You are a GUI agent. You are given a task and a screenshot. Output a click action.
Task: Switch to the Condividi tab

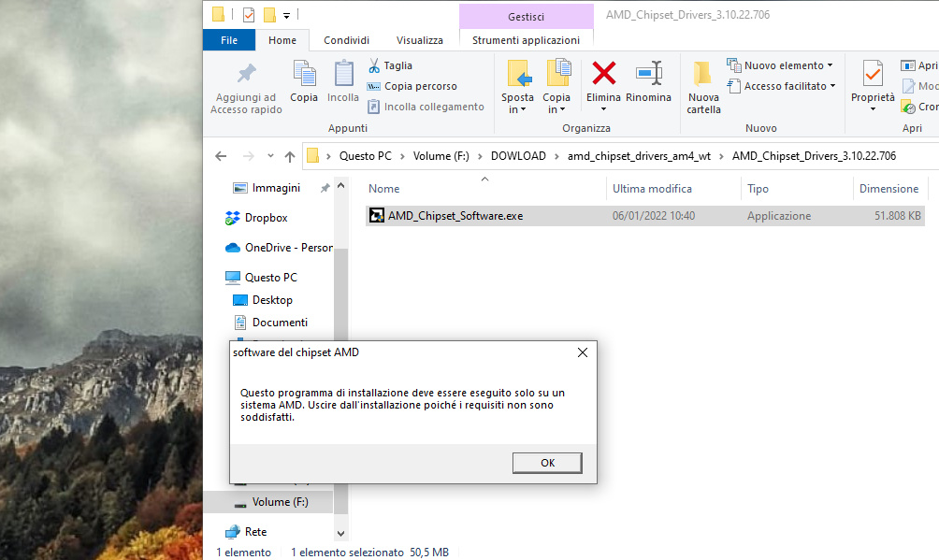pos(346,40)
